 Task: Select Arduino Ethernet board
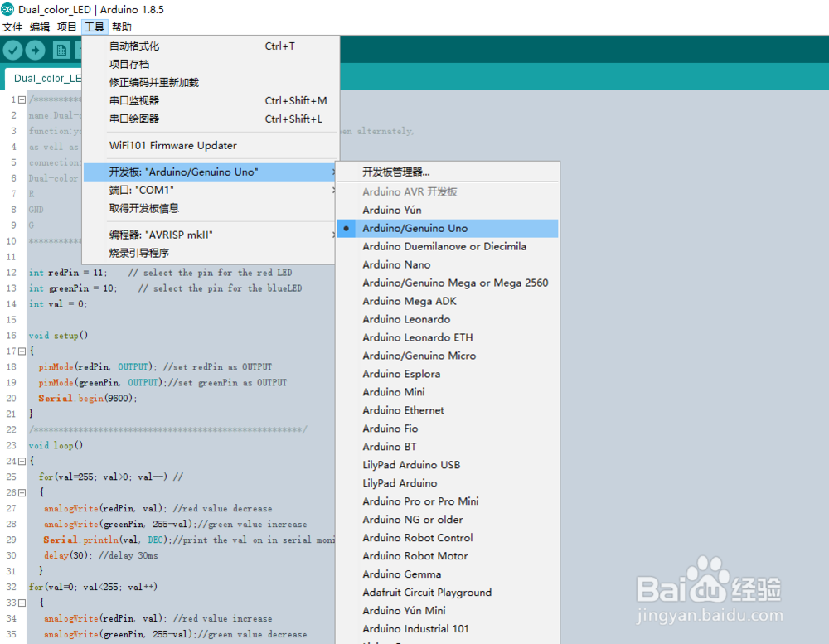(448, 410)
